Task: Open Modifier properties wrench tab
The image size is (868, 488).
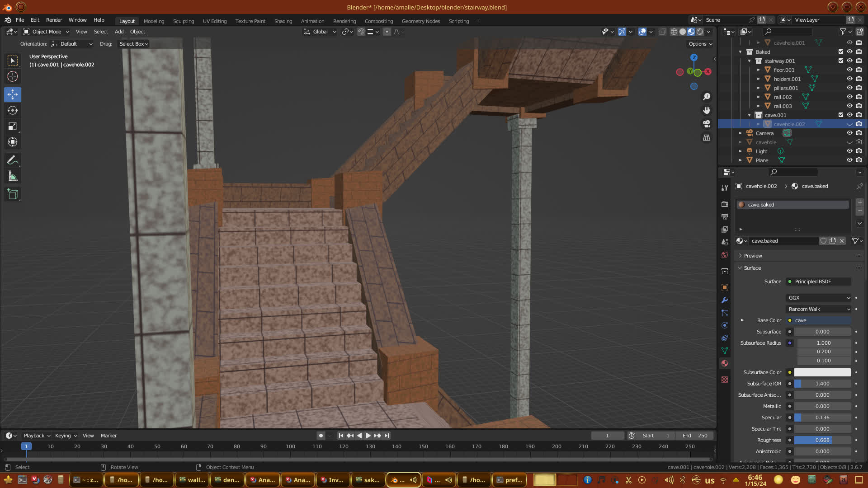Action: coord(725,300)
